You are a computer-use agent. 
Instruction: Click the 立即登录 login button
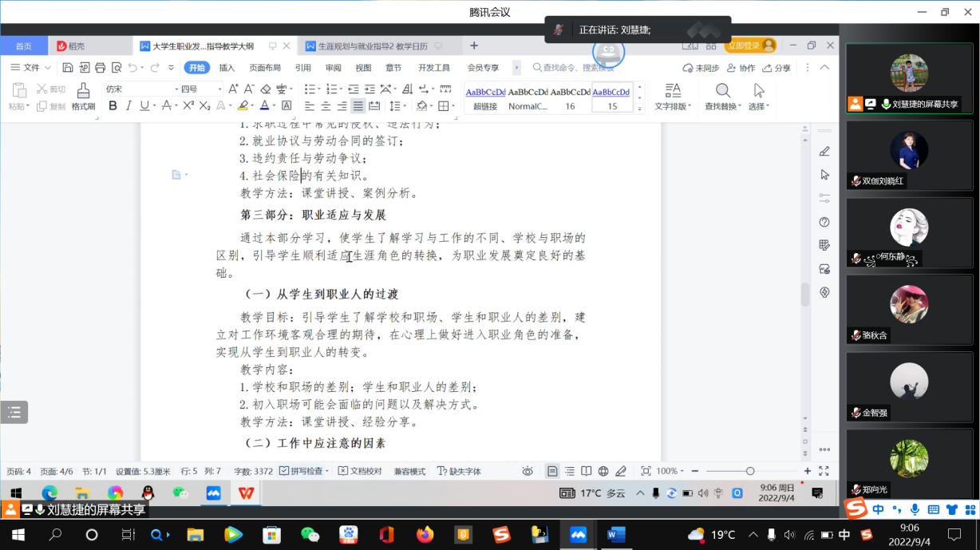click(751, 46)
